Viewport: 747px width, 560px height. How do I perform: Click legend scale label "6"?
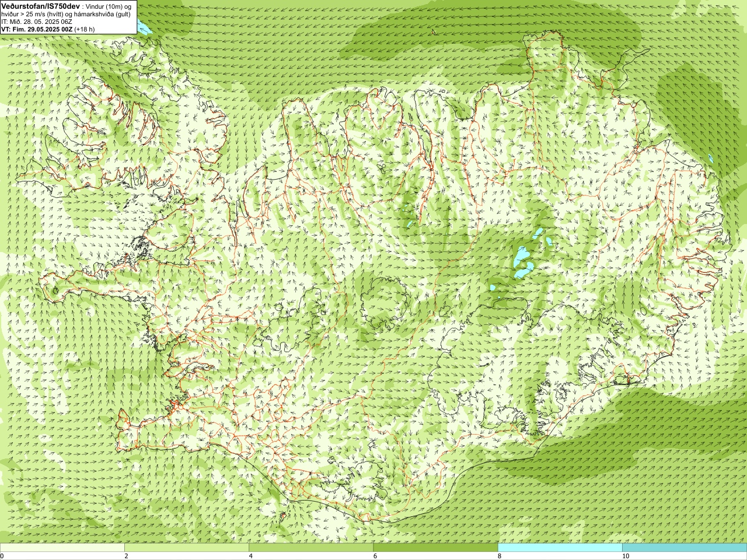[375, 556]
